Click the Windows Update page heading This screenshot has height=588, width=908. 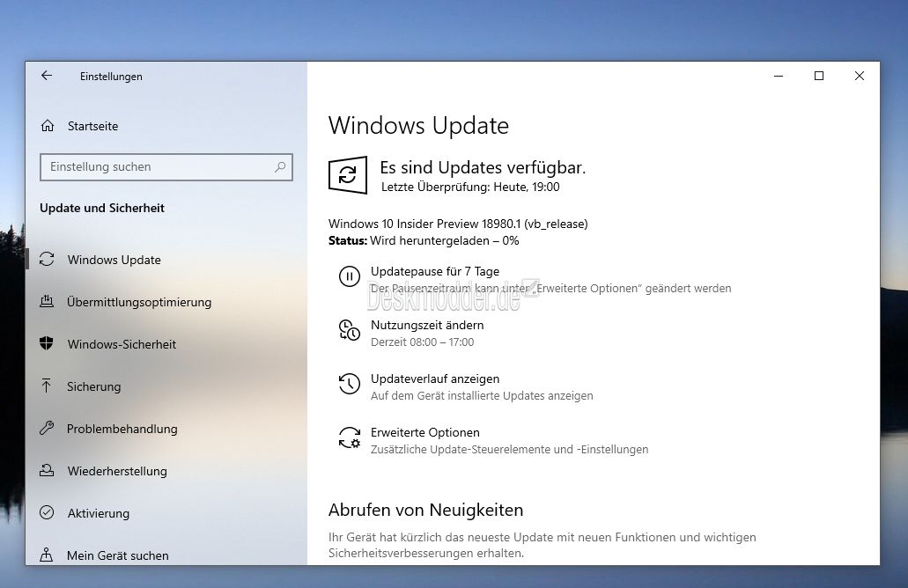pos(418,126)
